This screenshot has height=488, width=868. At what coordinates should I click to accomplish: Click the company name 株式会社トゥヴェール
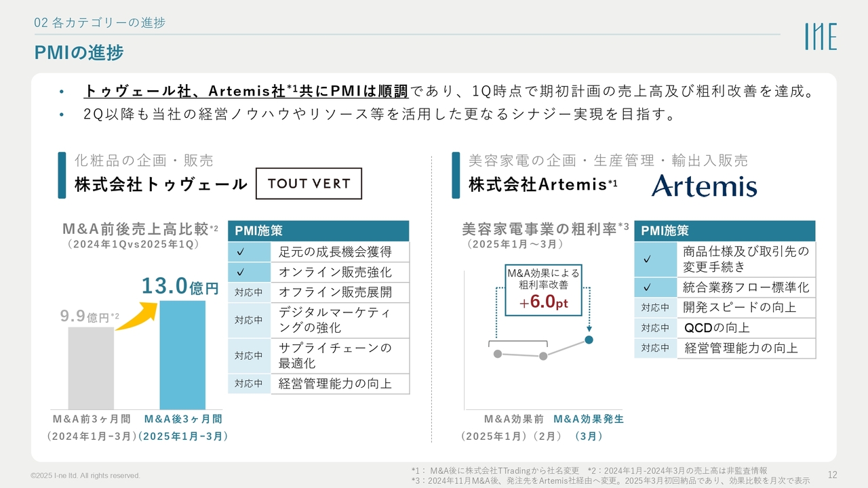(x=161, y=184)
